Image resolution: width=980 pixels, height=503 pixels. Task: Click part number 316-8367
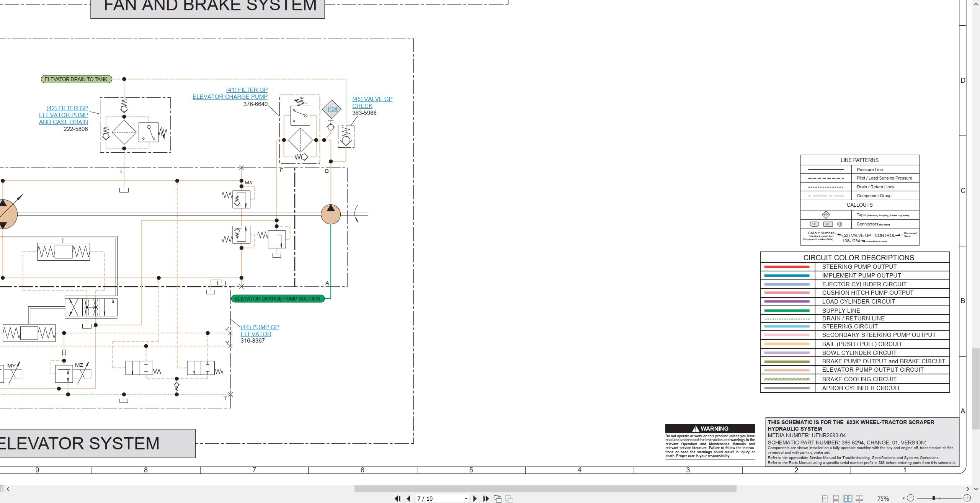click(x=253, y=341)
